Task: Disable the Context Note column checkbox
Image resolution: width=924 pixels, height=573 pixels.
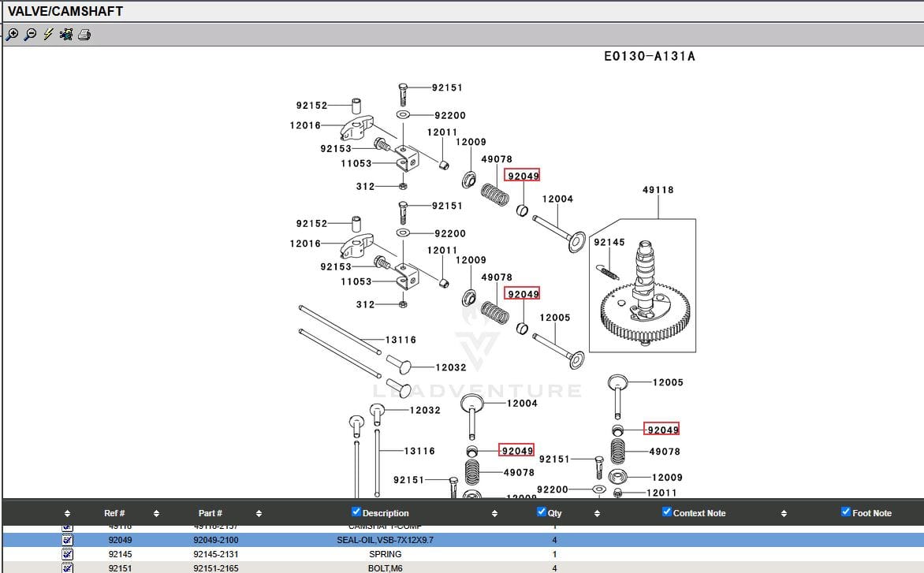Action: point(667,512)
